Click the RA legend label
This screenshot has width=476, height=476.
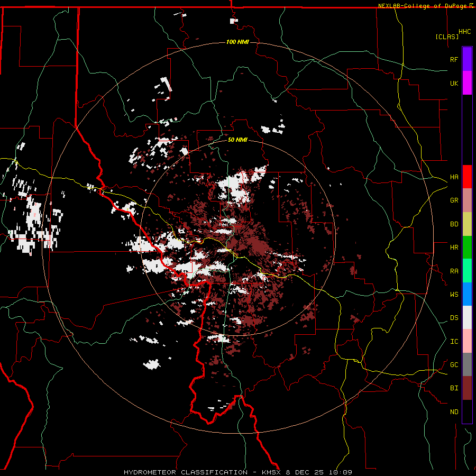point(454,271)
